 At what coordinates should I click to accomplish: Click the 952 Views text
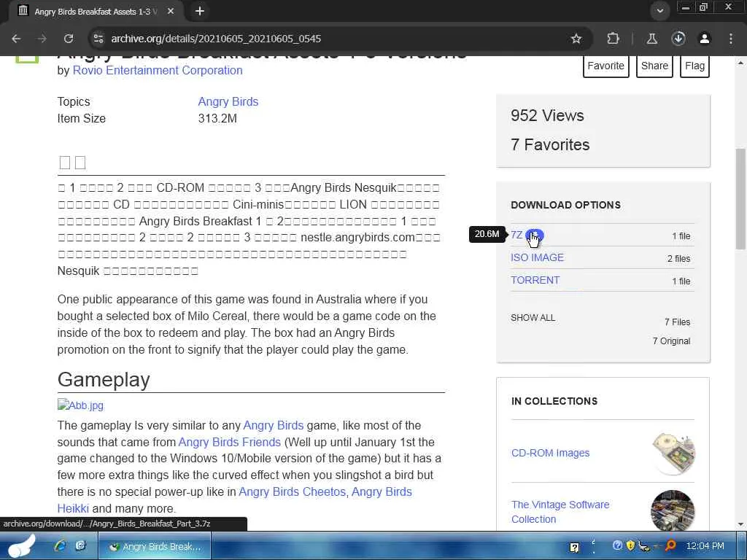pos(547,115)
